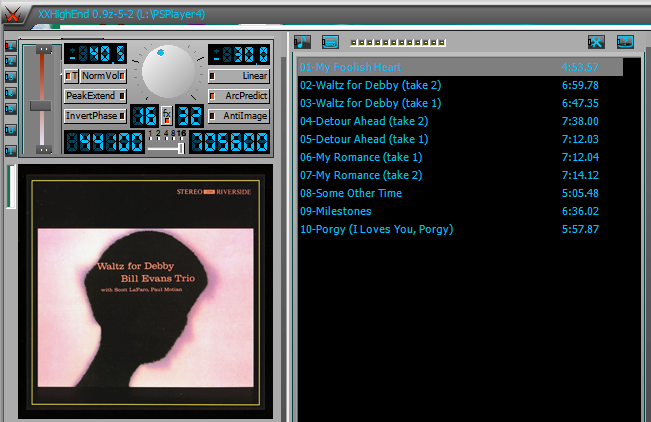Open the library list view icon
The image size is (651, 422).
coord(330,42)
